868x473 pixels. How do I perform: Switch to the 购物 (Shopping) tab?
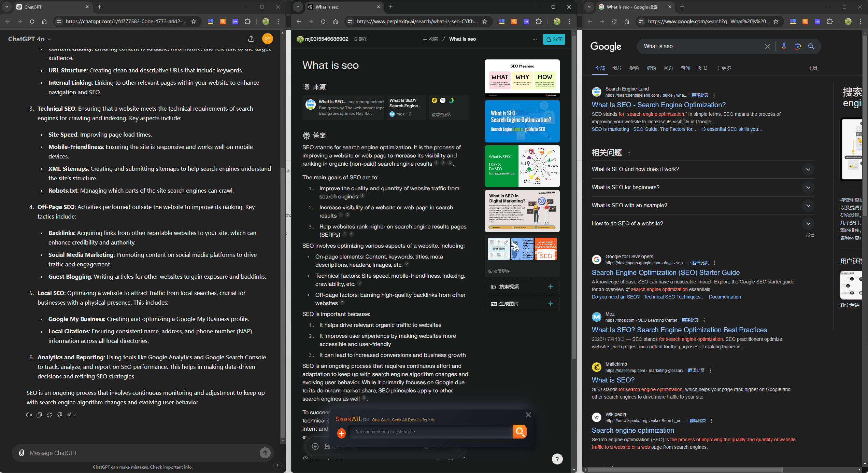pyautogui.click(x=651, y=68)
